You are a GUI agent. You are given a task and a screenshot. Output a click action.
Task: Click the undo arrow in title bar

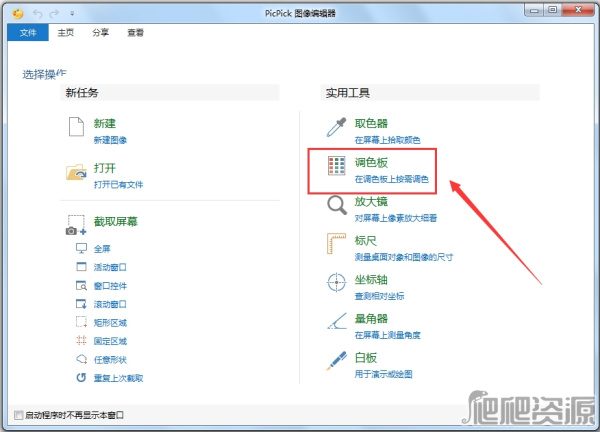38,14
